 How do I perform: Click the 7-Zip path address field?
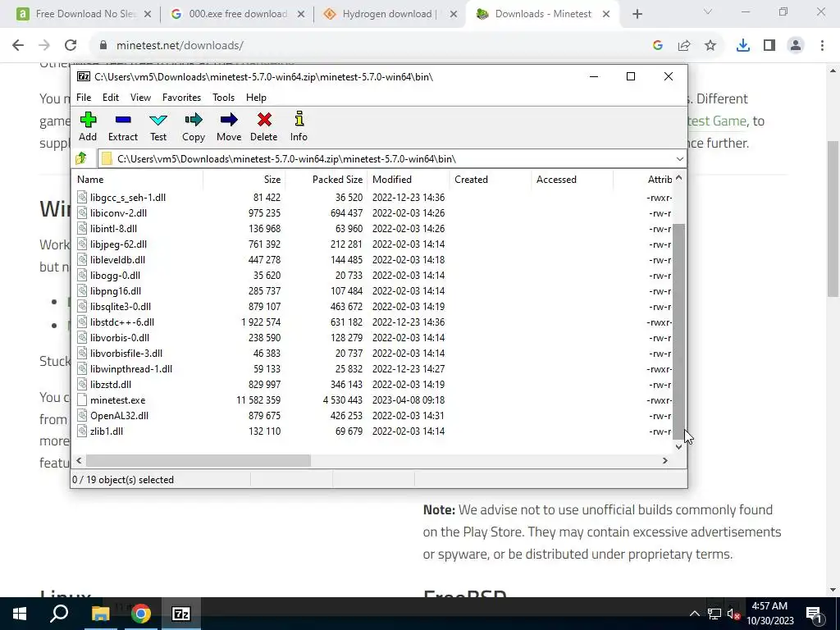(387, 158)
